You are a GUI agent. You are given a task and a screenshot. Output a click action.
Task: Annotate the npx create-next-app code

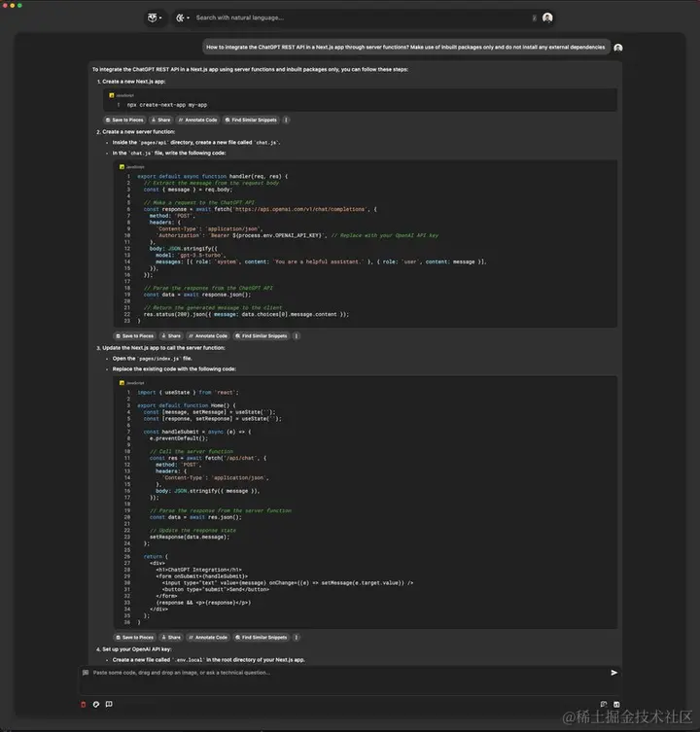point(198,120)
